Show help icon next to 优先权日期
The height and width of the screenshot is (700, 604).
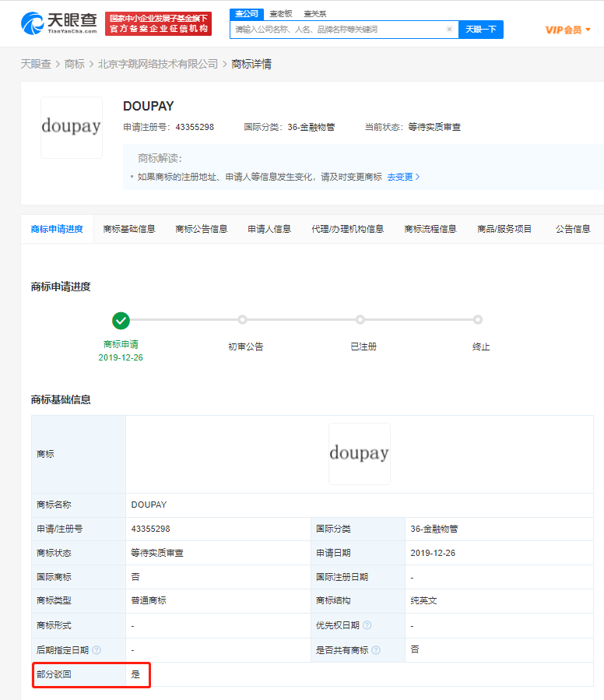click(367, 625)
